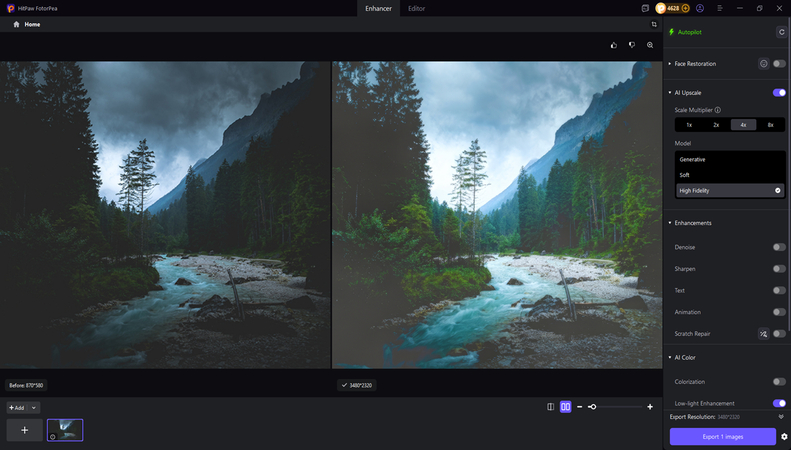Open the feedback icon in the title bar
This screenshot has height=450, width=791.
point(645,8)
